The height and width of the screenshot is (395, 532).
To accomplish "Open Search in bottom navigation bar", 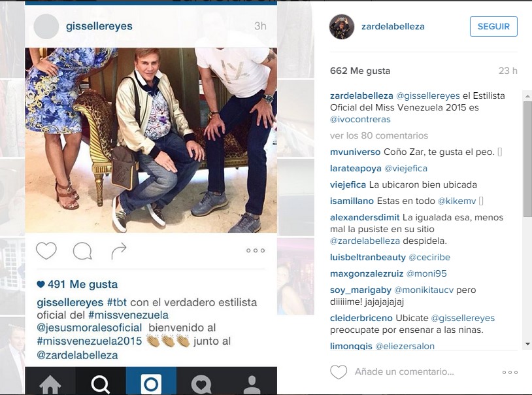I will [x=101, y=384].
